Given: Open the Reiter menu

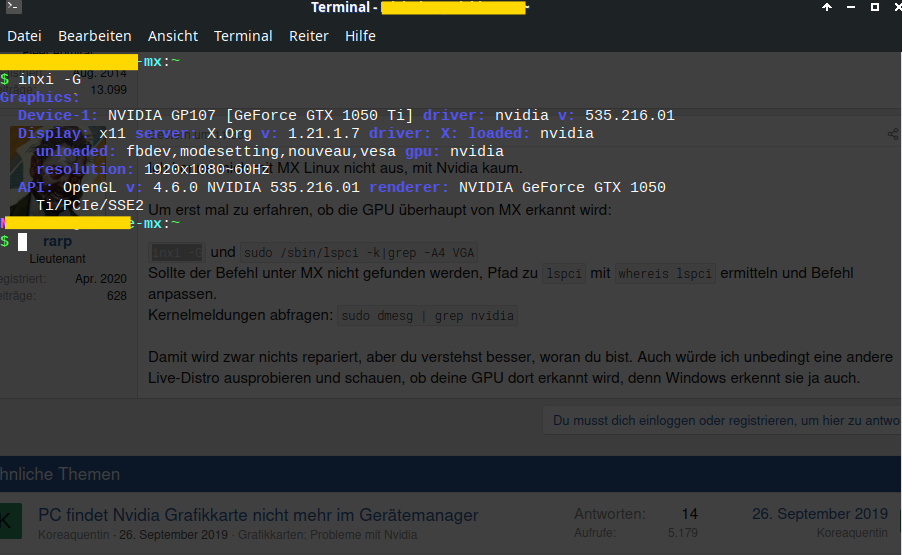Looking at the screenshot, I should [x=308, y=36].
